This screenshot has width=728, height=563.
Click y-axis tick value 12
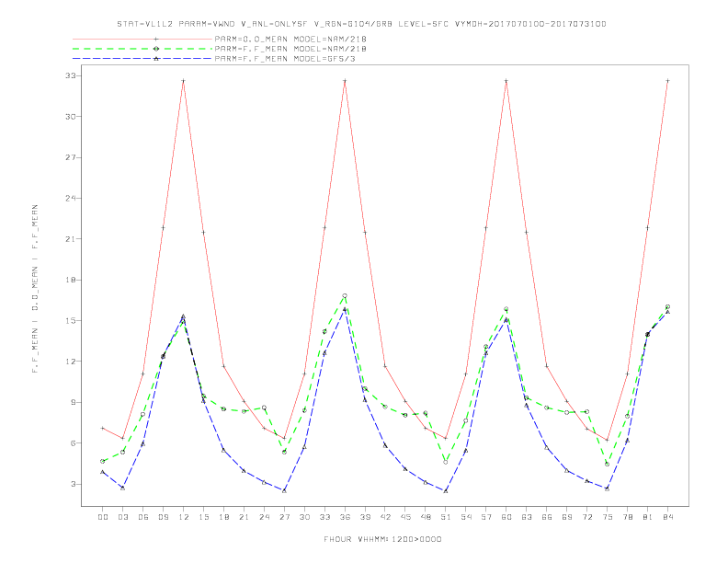coord(70,362)
